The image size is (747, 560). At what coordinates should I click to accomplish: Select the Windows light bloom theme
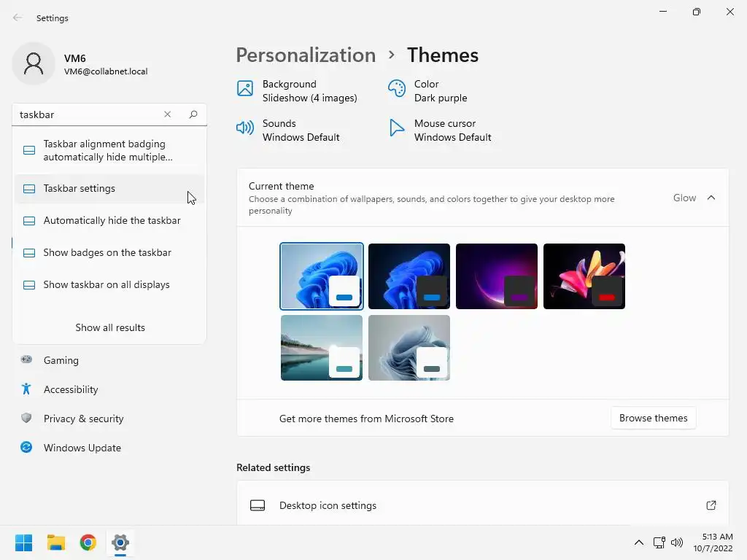(322, 276)
